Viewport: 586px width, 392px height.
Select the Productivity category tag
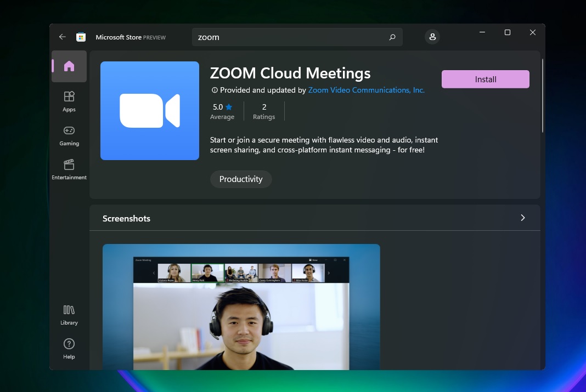[241, 179]
